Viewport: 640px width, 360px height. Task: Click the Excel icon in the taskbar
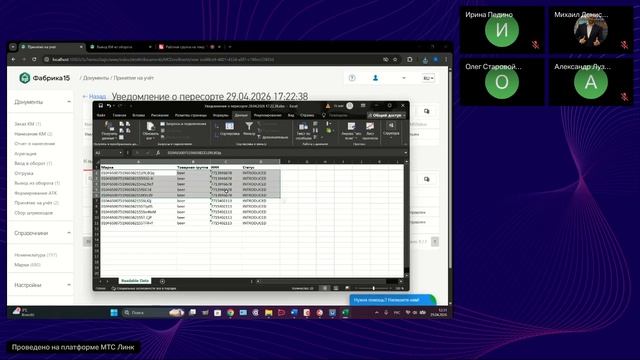(345, 313)
